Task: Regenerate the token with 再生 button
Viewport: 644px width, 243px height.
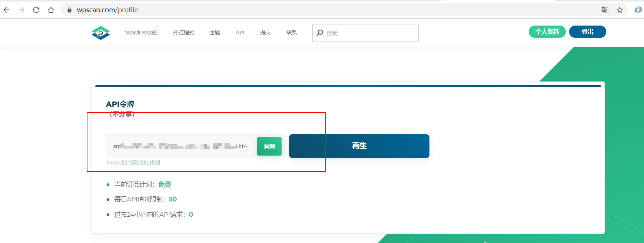Action: coord(359,146)
